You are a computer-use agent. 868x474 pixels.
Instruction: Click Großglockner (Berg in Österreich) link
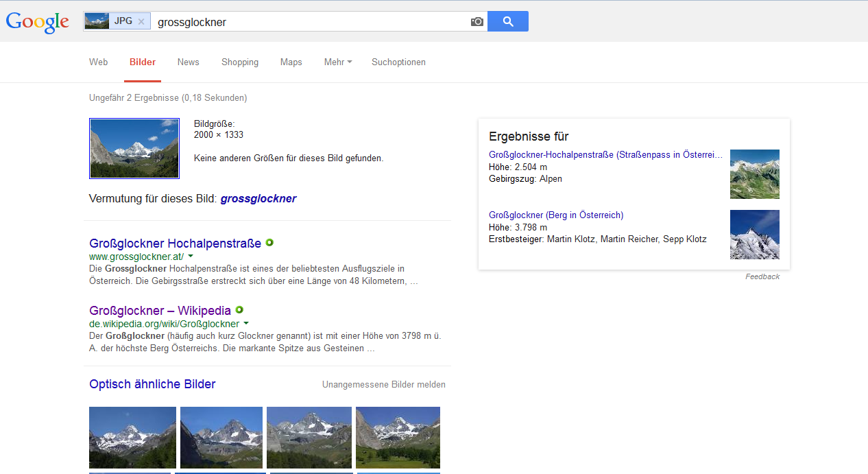click(x=556, y=215)
